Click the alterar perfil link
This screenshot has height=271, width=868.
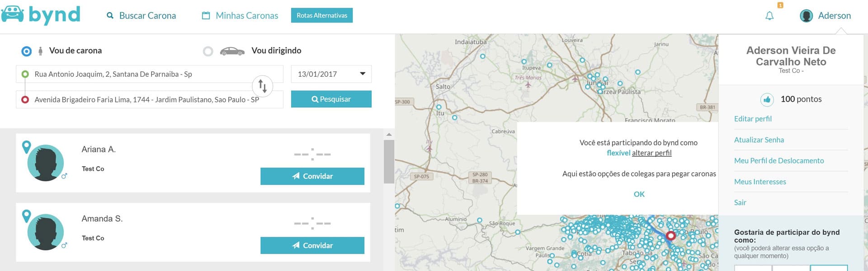point(651,153)
